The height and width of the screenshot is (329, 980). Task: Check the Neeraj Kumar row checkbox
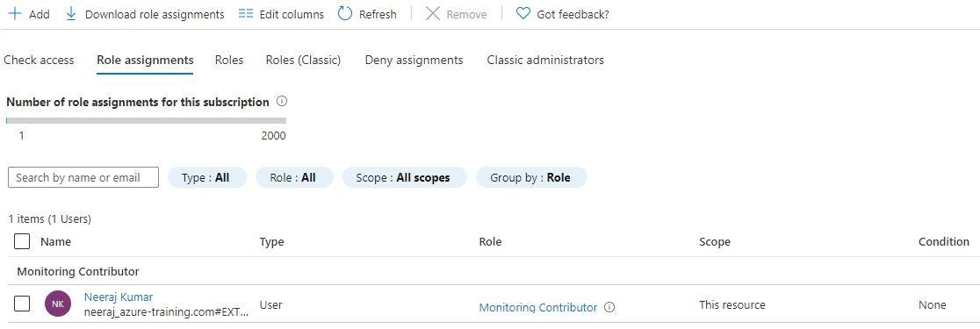22,304
